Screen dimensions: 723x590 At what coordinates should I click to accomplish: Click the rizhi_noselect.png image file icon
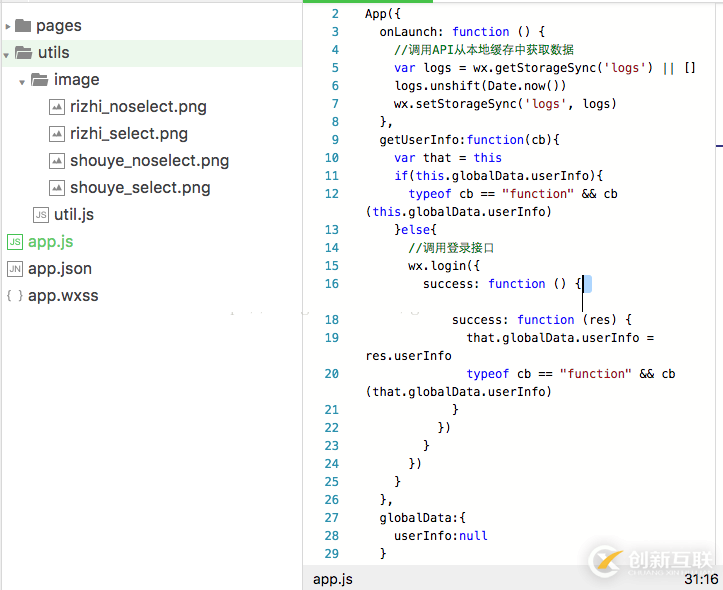pos(57,107)
